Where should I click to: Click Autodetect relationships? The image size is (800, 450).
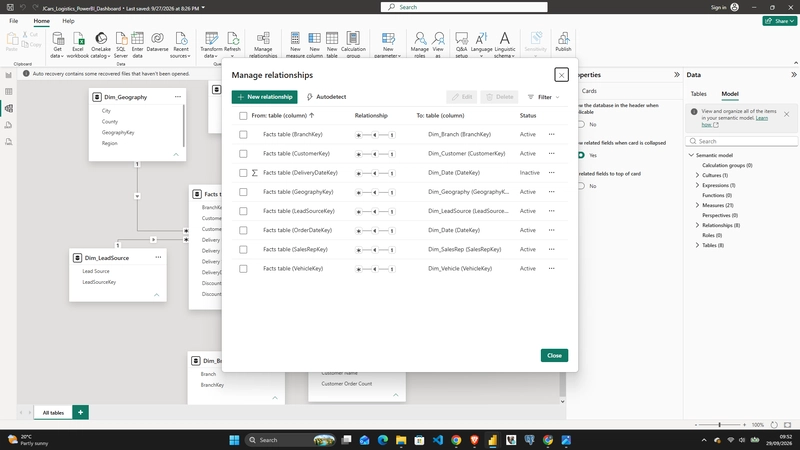pyautogui.click(x=326, y=97)
